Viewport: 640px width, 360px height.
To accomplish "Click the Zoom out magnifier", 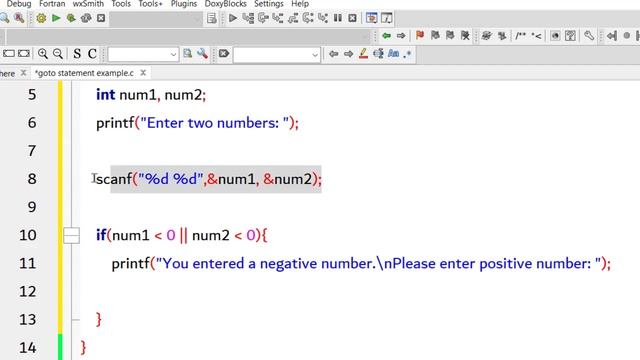I will click(58, 54).
